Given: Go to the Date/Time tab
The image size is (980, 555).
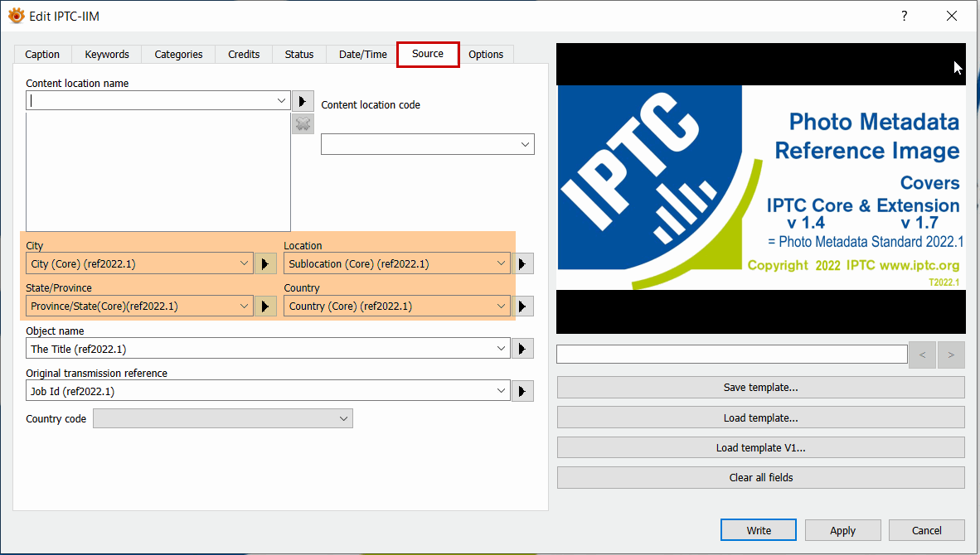Looking at the screenshot, I should tap(362, 55).
